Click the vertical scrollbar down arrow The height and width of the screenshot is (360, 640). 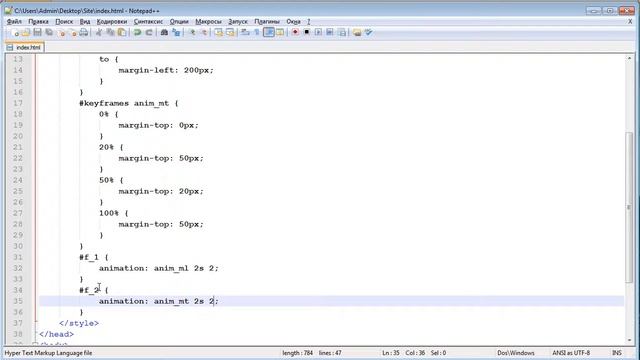tap(629, 340)
